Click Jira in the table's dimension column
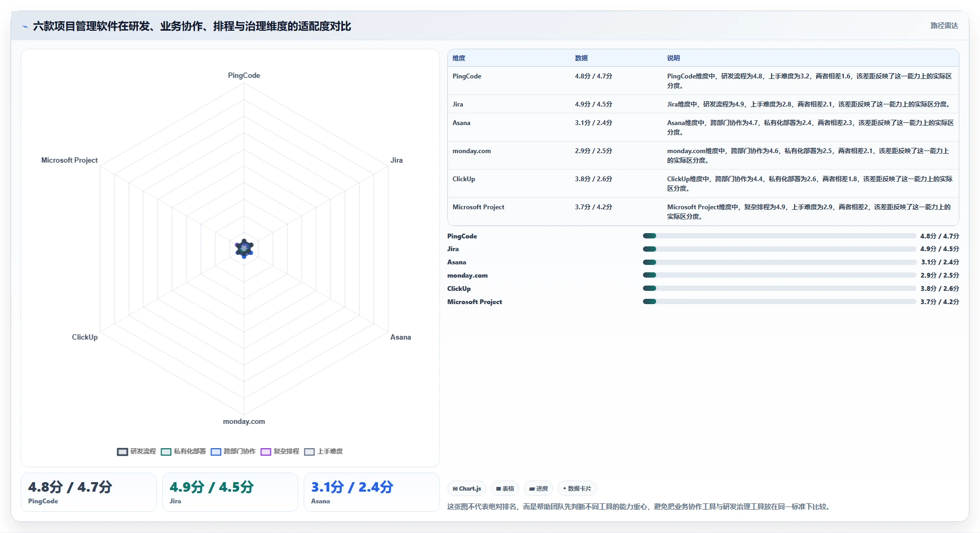The image size is (980, 533). [x=458, y=104]
